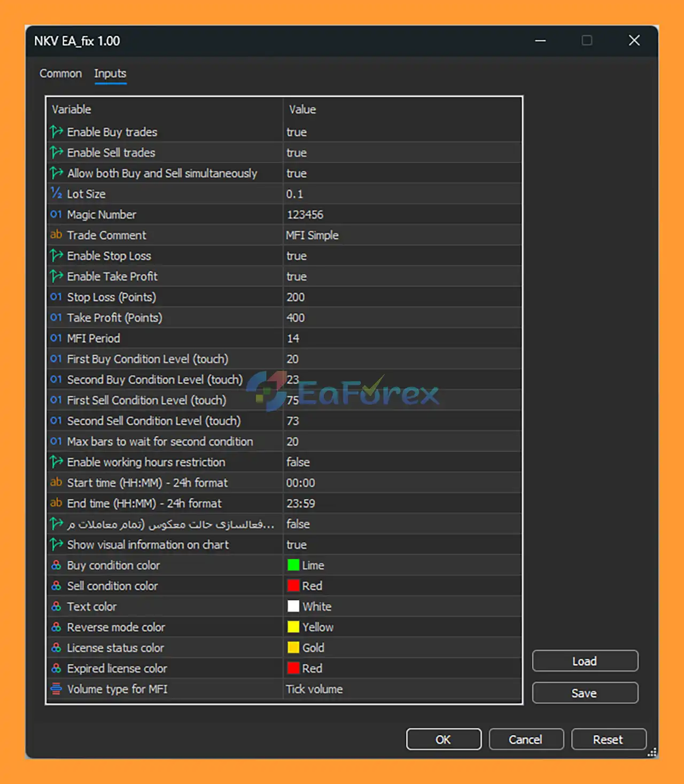Switch to the Common tab

[x=60, y=74]
